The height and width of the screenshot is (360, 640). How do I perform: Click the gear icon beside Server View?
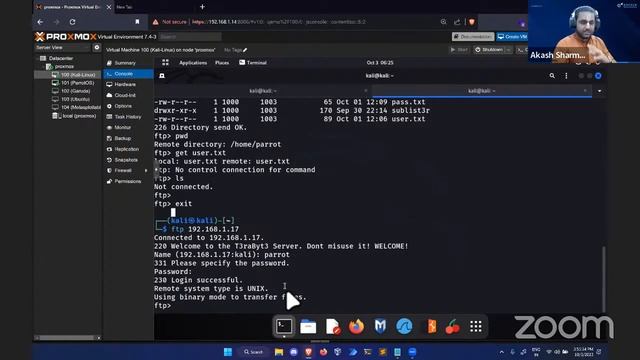(97, 48)
